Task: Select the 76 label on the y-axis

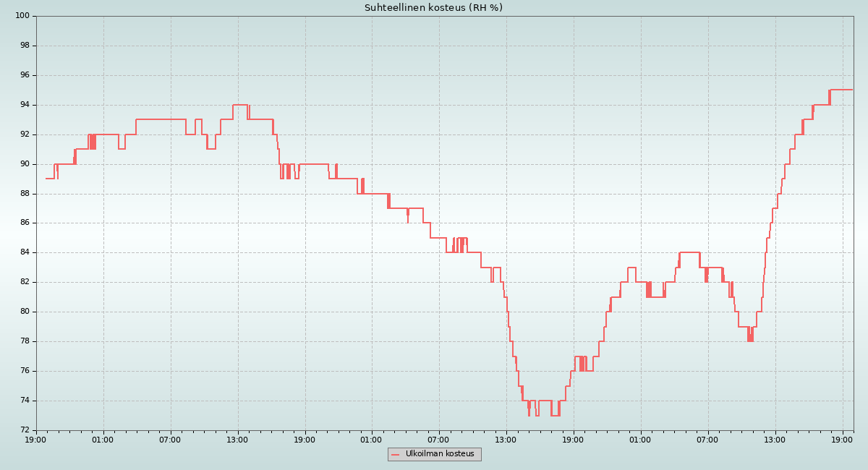Action: (x=24, y=371)
